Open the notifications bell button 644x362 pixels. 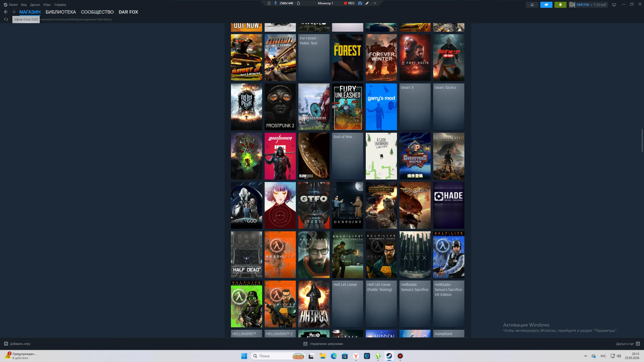560,5
